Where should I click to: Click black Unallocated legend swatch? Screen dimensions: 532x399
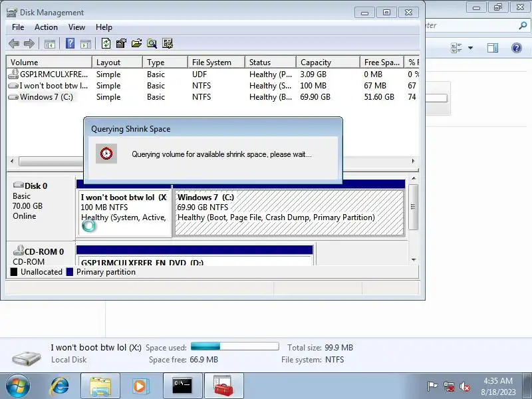pos(14,272)
